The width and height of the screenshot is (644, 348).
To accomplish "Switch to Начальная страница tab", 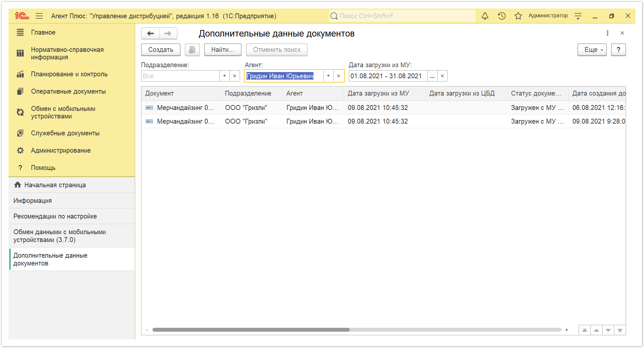I will 55,185.
